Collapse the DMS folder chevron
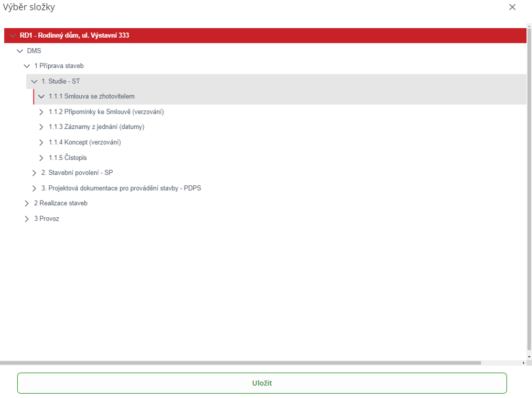The height and width of the screenshot is (398, 532). point(20,51)
